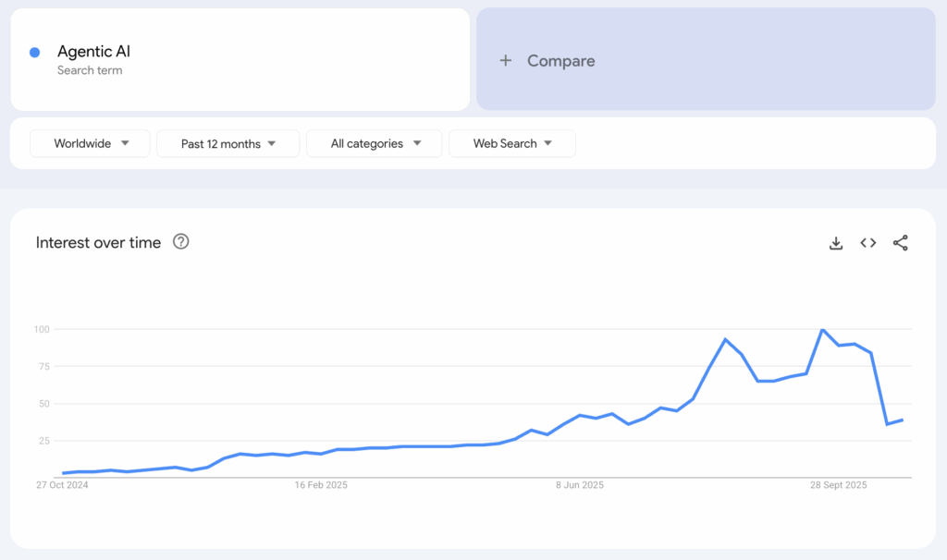
Task: Click the Interest over time heading
Action: pyautogui.click(x=98, y=242)
